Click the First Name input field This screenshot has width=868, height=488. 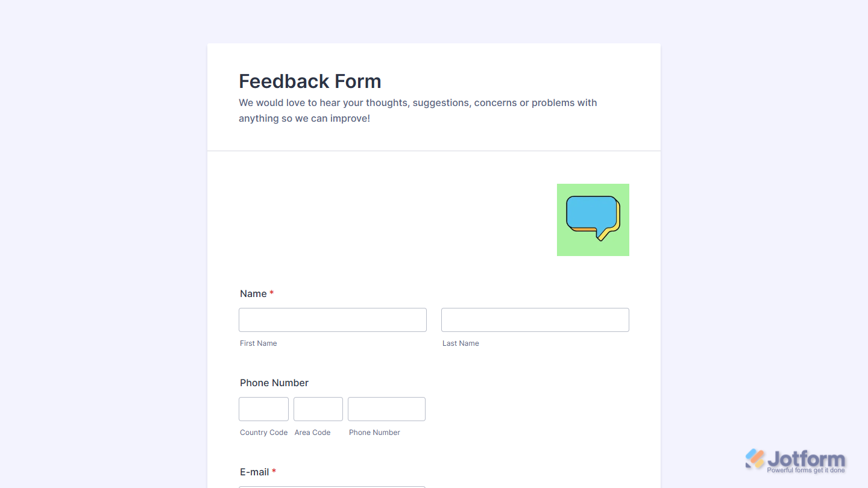tap(332, 319)
